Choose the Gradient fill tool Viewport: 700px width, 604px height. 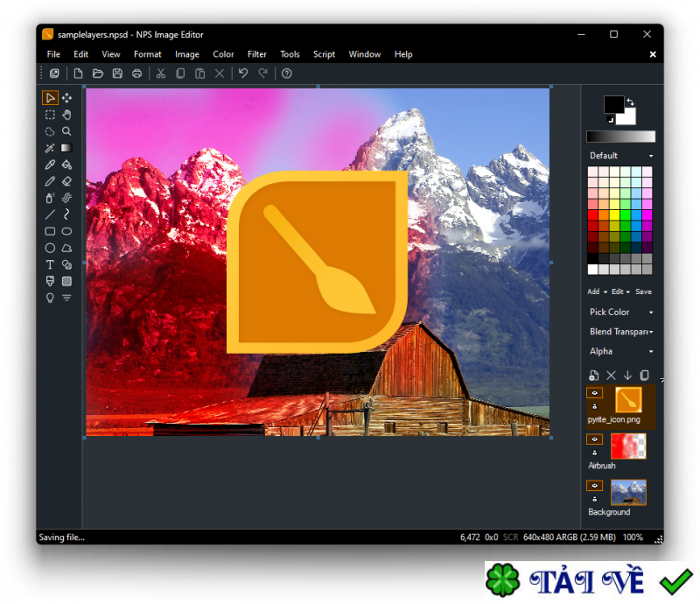click(x=67, y=148)
